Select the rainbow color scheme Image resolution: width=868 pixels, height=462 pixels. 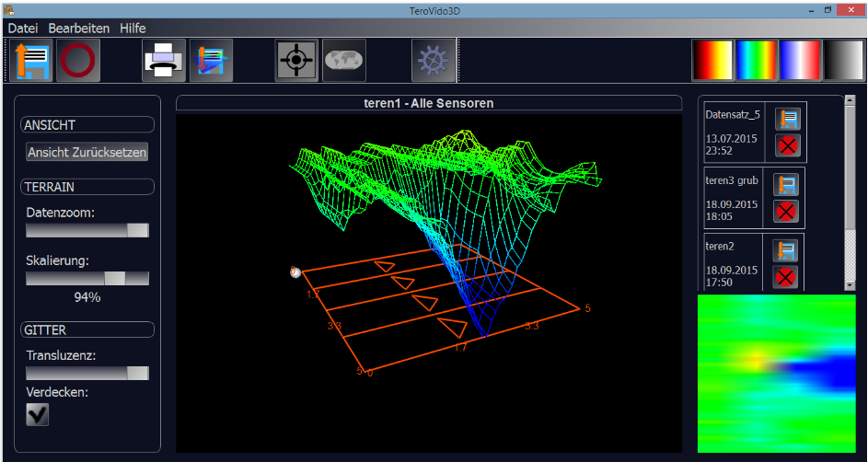click(758, 61)
